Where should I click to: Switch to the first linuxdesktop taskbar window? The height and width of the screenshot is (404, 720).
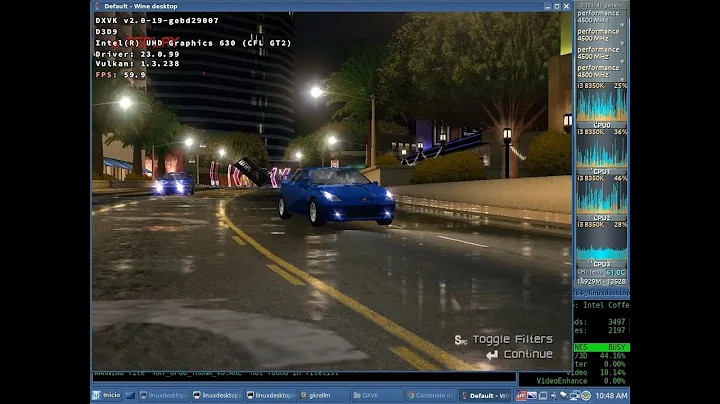(163, 395)
